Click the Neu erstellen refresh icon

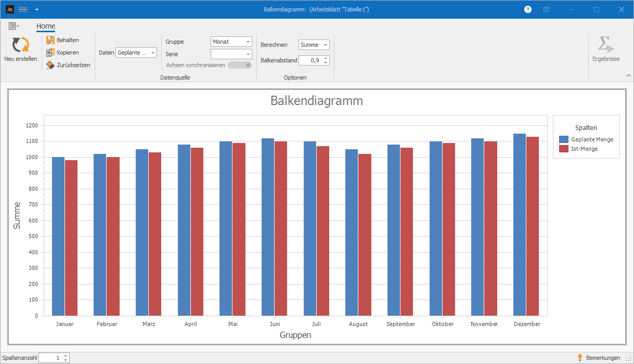point(21,45)
